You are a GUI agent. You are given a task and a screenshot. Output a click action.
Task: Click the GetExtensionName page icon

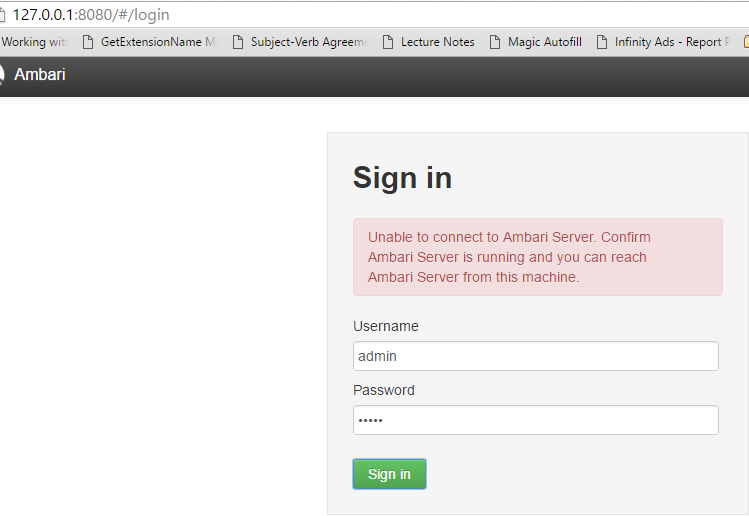88,42
